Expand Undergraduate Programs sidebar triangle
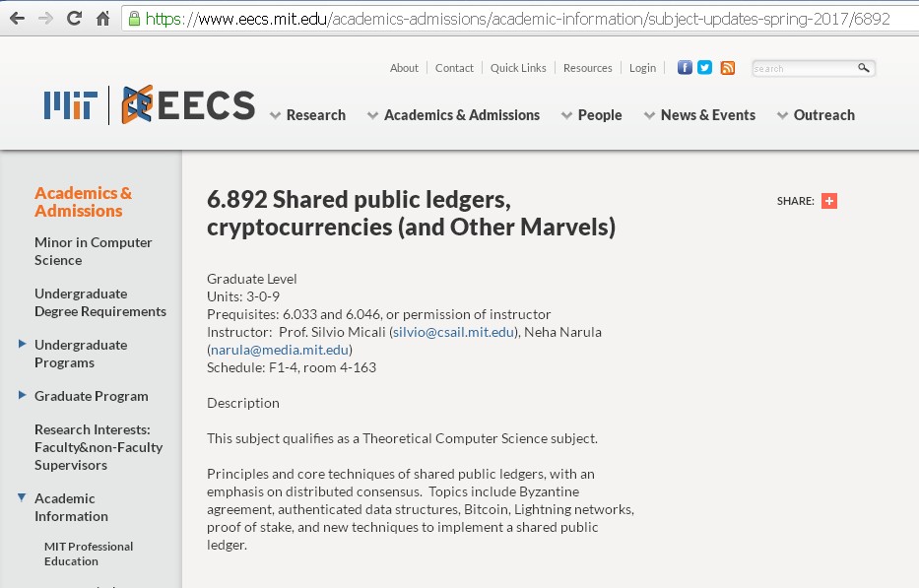This screenshot has width=919, height=588. tap(23, 344)
